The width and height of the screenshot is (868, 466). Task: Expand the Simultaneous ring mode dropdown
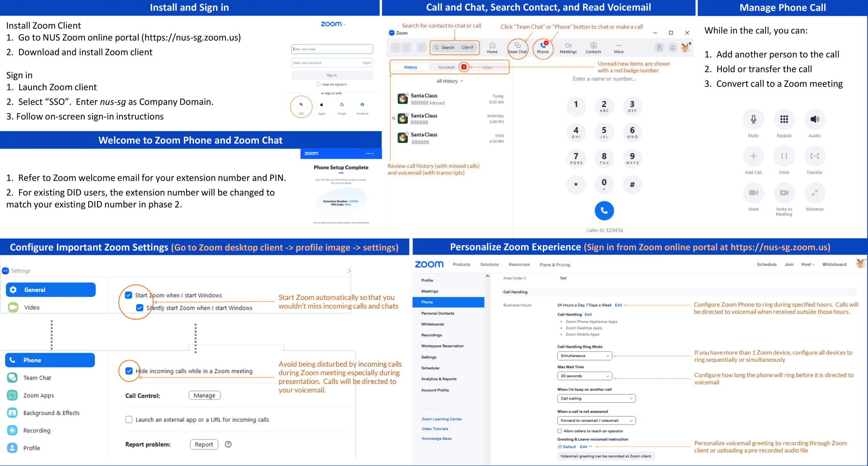[x=584, y=356]
